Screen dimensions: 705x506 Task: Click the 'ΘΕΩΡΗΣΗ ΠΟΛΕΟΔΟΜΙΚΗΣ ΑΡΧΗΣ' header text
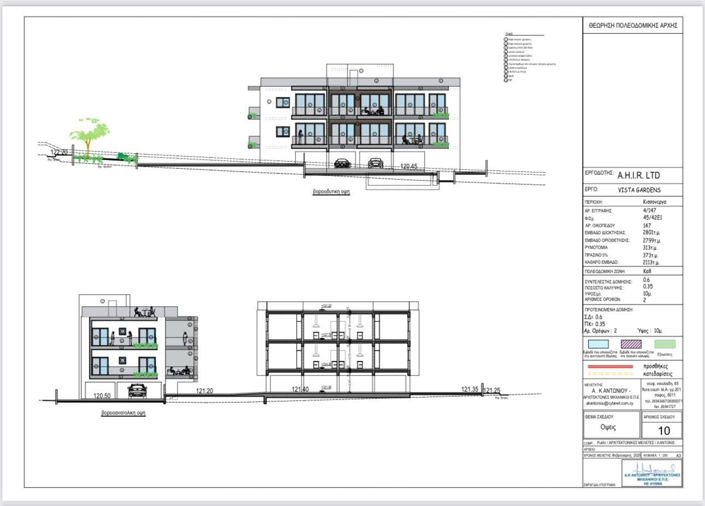pos(633,26)
